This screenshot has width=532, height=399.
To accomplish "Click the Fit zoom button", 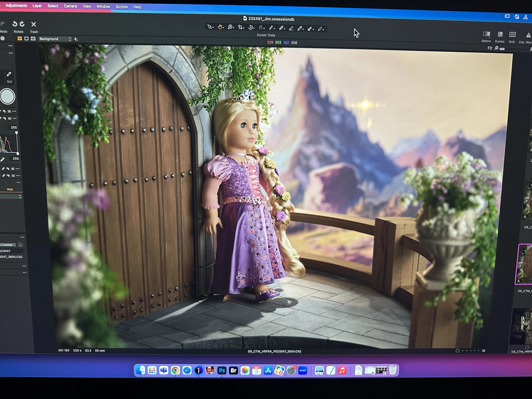I will click(489, 48).
